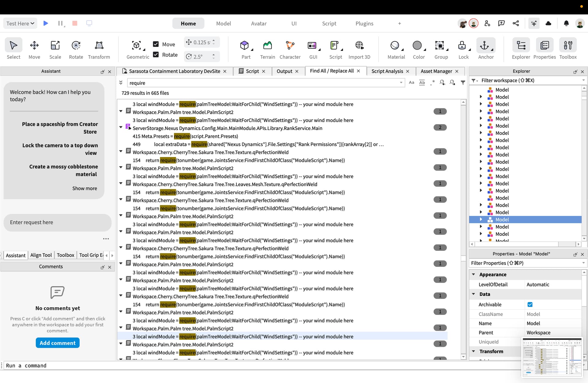Toggle whole word (Ab) search option
588x383 pixels.
[x=422, y=82]
